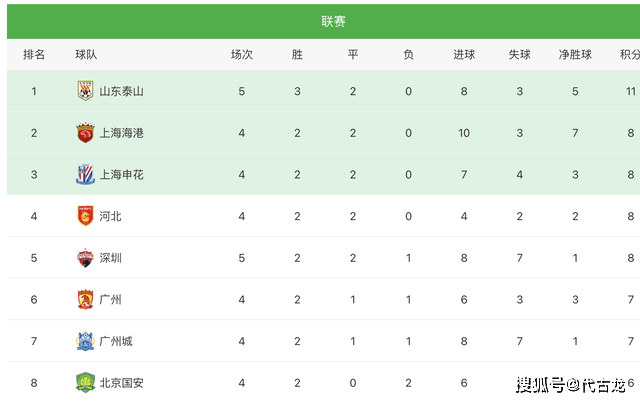Screen dimensions: 640x402
Task: Open the Shenzhen club crest
Action: [85, 258]
